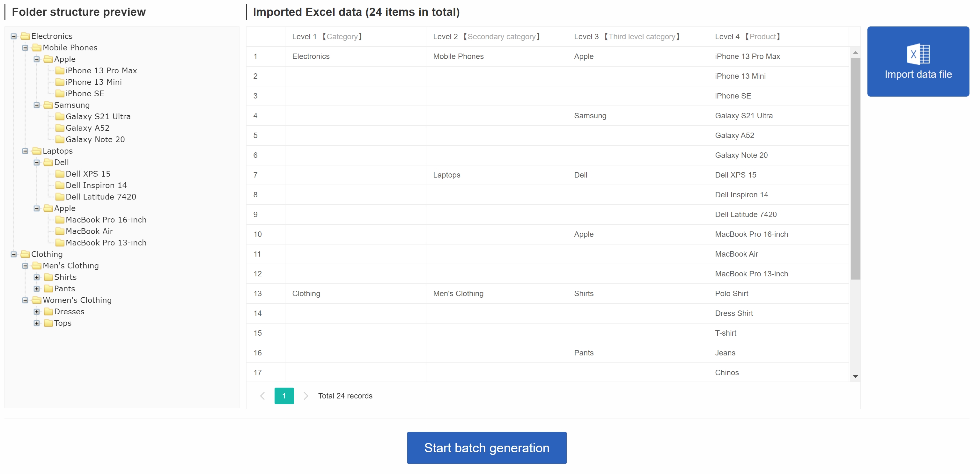Select the Clothing folder icon
The height and width of the screenshot is (474, 980).
(25, 254)
